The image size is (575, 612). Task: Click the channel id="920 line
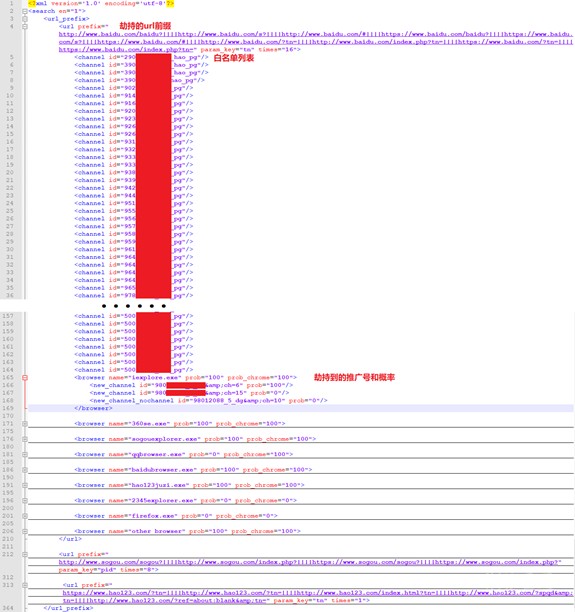(x=134, y=111)
